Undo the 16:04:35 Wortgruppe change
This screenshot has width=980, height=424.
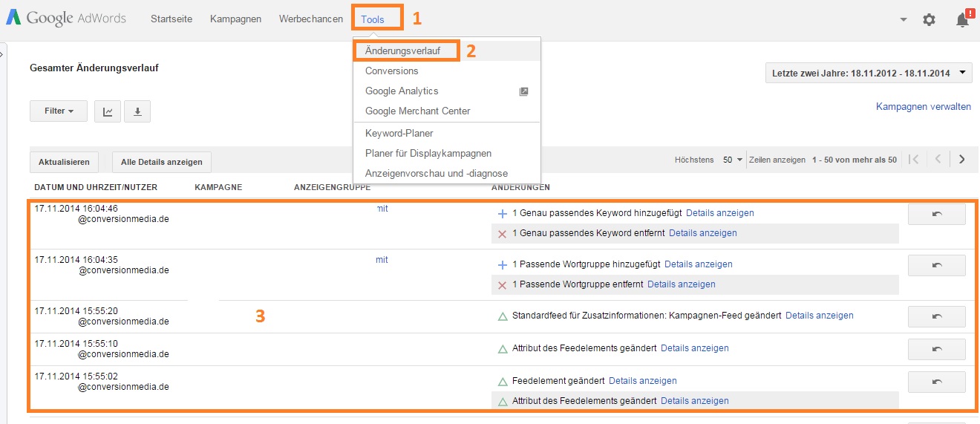pyautogui.click(x=936, y=265)
